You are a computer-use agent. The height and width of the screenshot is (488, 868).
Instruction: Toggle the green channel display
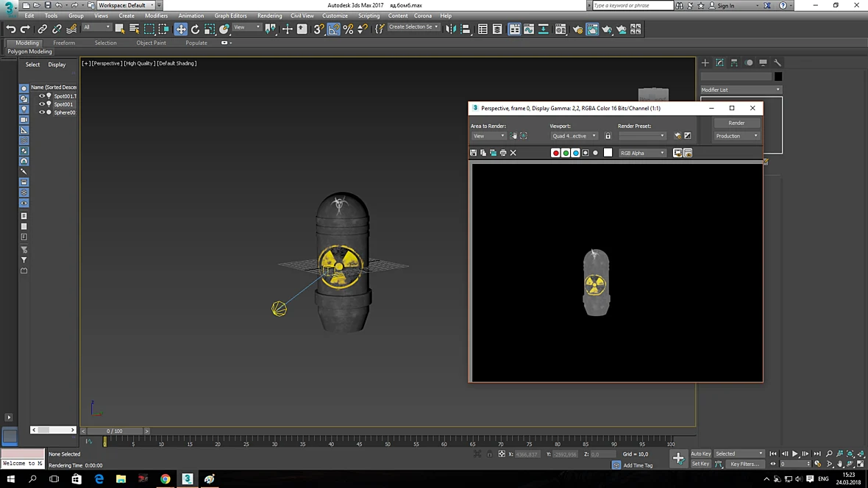pos(566,153)
